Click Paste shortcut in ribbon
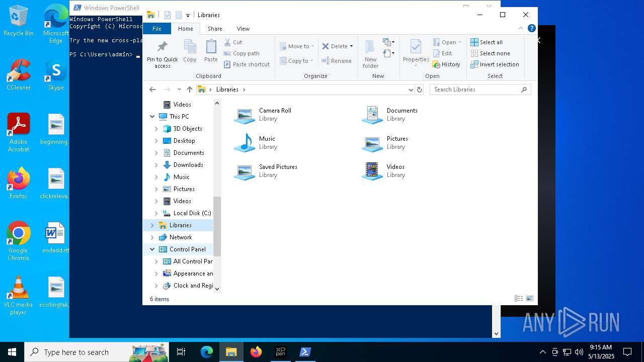Screen dimensions: 644x362 [x=247, y=64]
